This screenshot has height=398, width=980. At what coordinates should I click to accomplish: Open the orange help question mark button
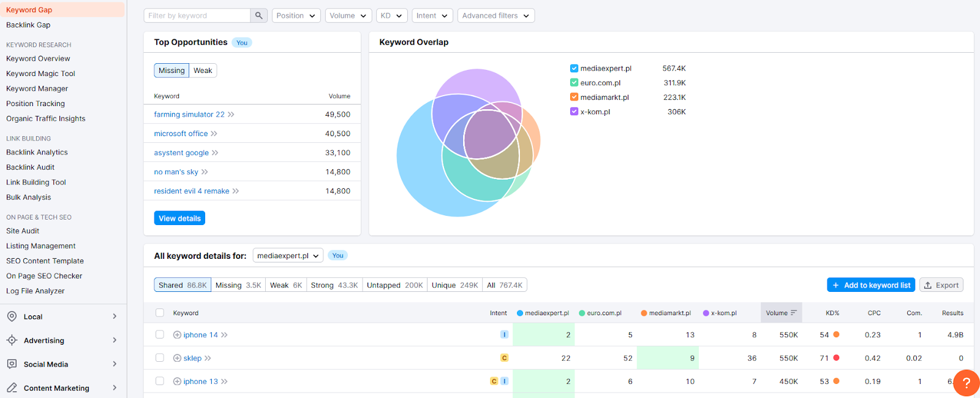tap(966, 383)
